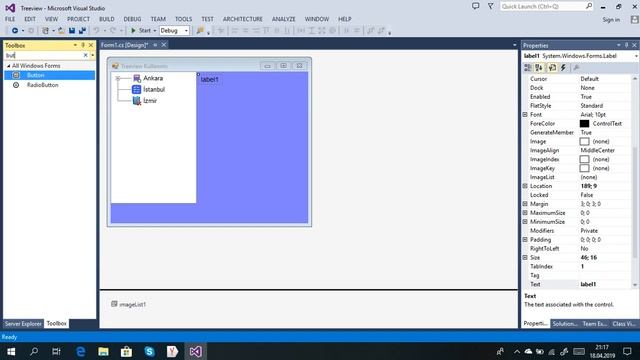Open the Windows Start menu
Viewport: 640px width, 360px height.
tap(11, 351)
